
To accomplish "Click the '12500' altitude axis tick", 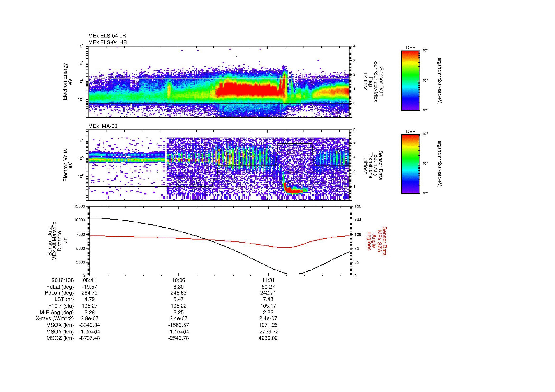I will tap(80, 206).
